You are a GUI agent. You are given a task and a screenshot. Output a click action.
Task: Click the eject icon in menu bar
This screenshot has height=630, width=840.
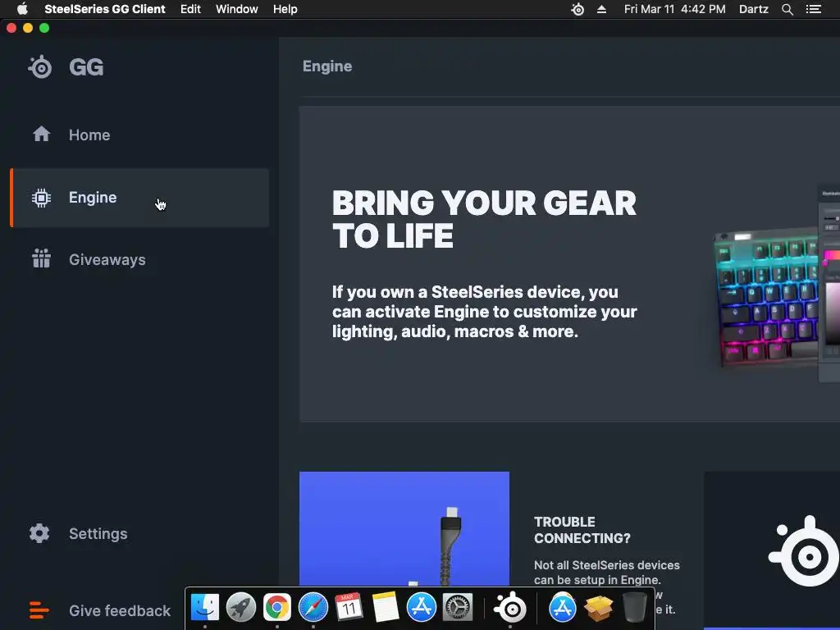click(x=601, y=9)
